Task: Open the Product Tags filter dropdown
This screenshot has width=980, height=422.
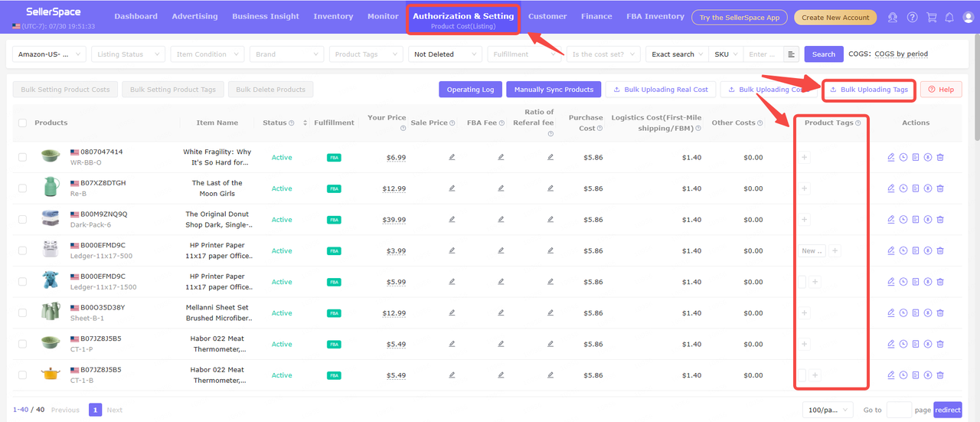Action: tap(366, 54)
